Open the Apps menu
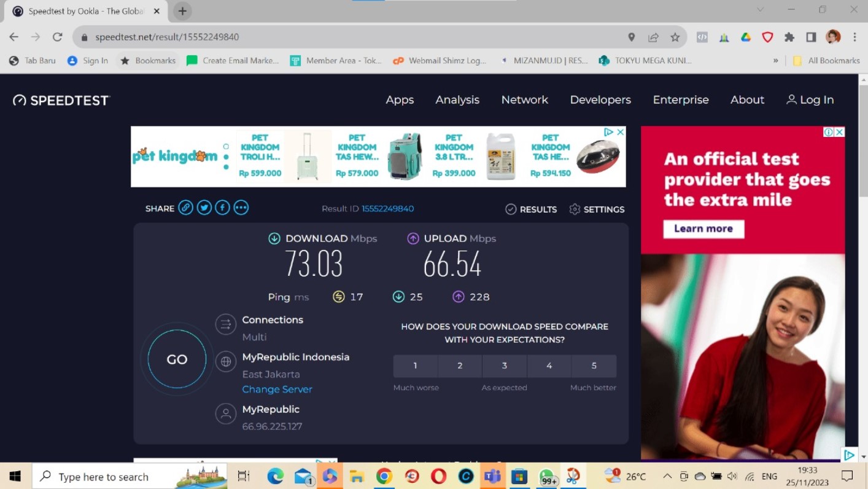The width and height of the screenshot is (868, 489). [400, 100]
